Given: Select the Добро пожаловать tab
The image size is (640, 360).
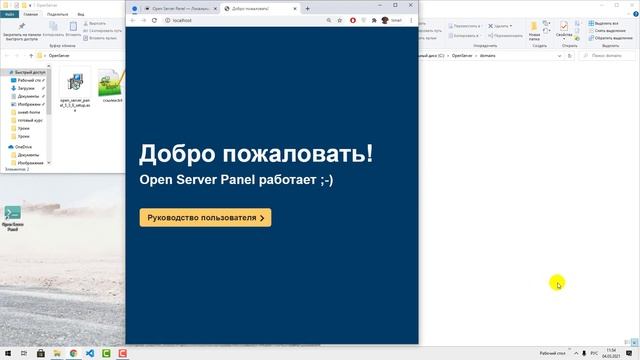Looking at the screenshot, I should [260, 9].
